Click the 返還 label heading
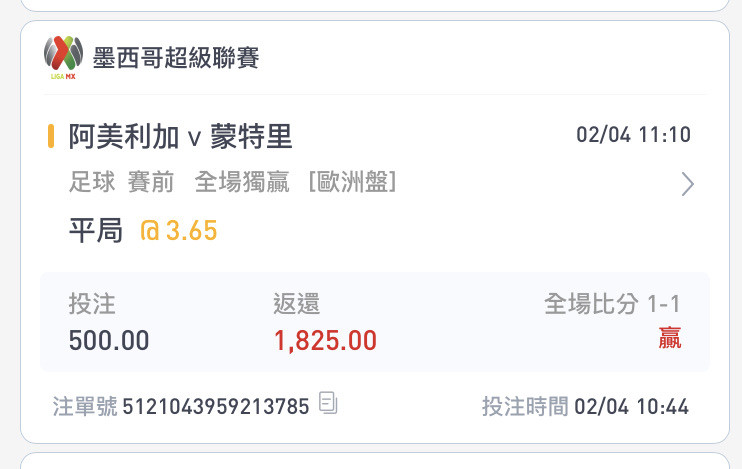This screenshot has width=742, height=469. click(296, 304)
